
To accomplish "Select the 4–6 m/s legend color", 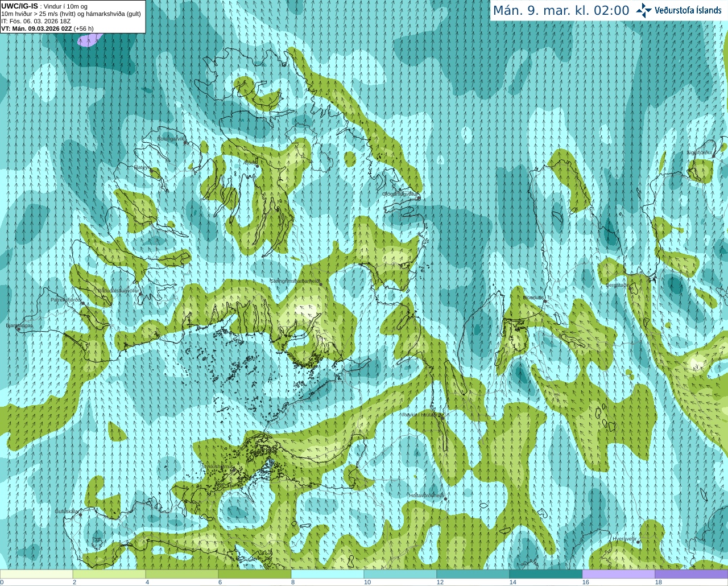I will coord(182,574).
